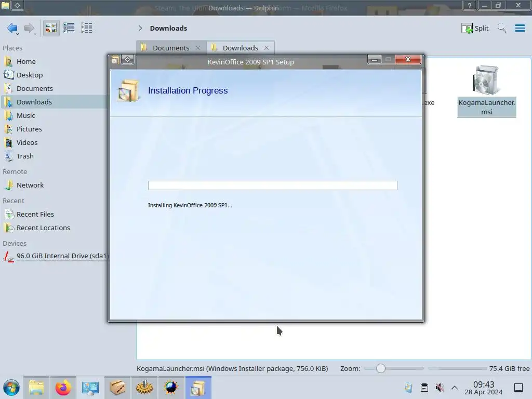This screenshot has height=399, width=532.
Task: Switch to Details view mode
Action: (x=87, y=28)
